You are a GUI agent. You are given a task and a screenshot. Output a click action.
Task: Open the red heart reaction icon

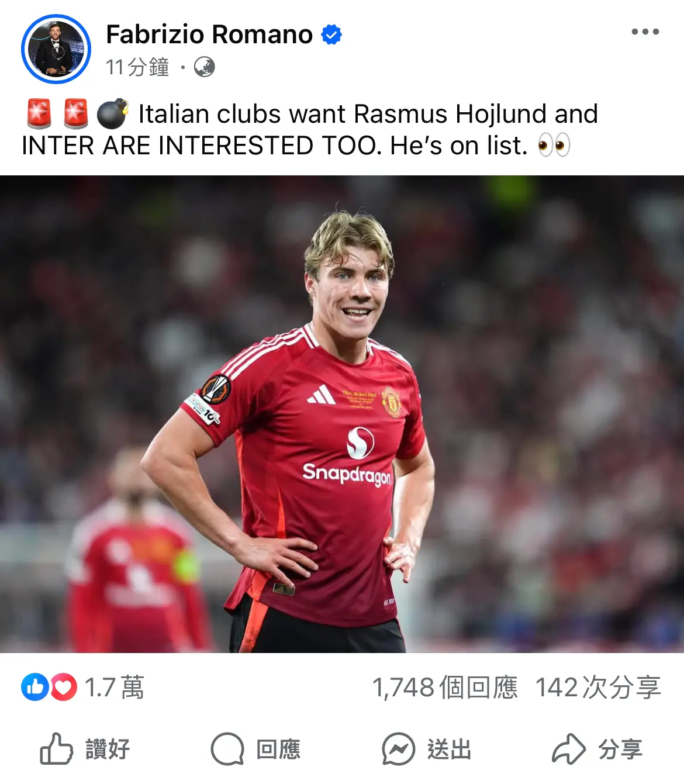click(64, 688)
